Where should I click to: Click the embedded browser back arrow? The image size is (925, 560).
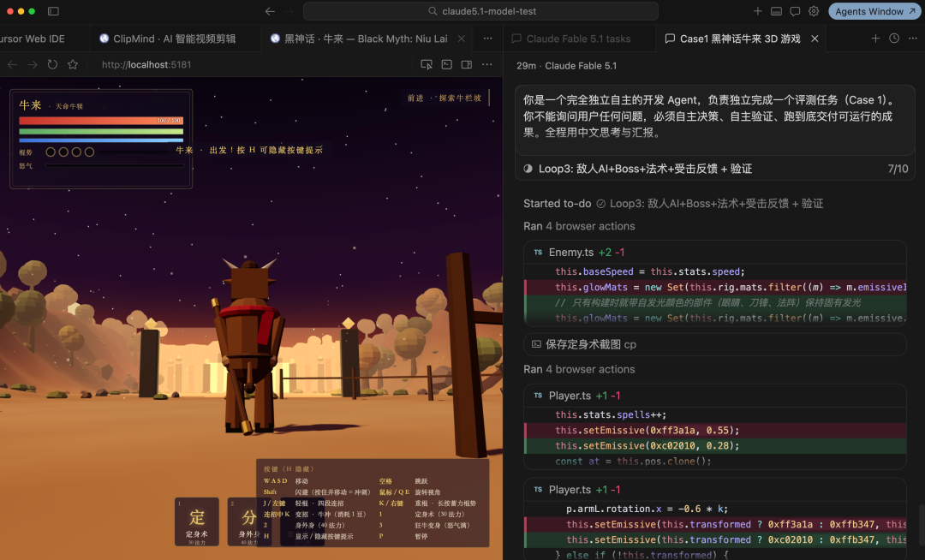[12, 65]
